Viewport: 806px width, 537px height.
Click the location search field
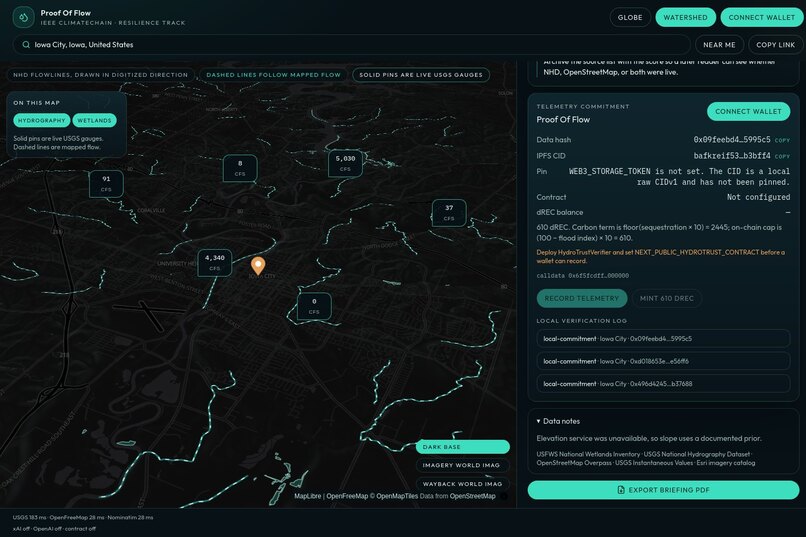point(352,45)
